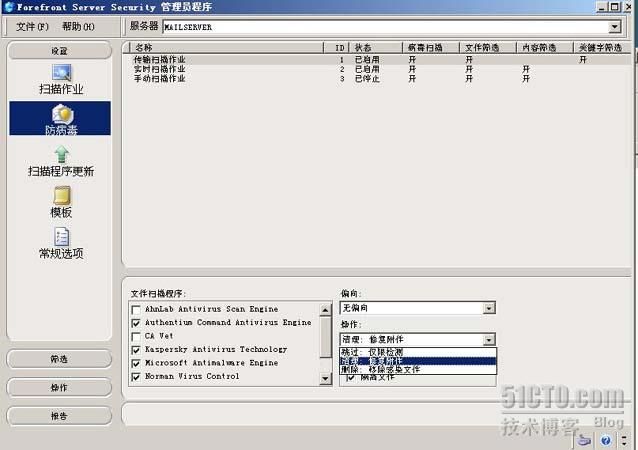Click the MAILSERVER server input field
The height and width of the screenshot is (450, 638).
coord(386,27)
